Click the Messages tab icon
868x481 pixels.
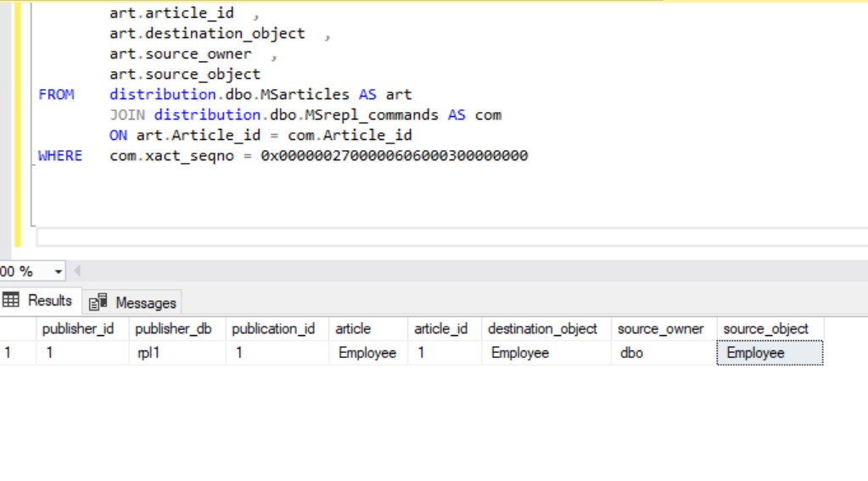coord(98,302)
